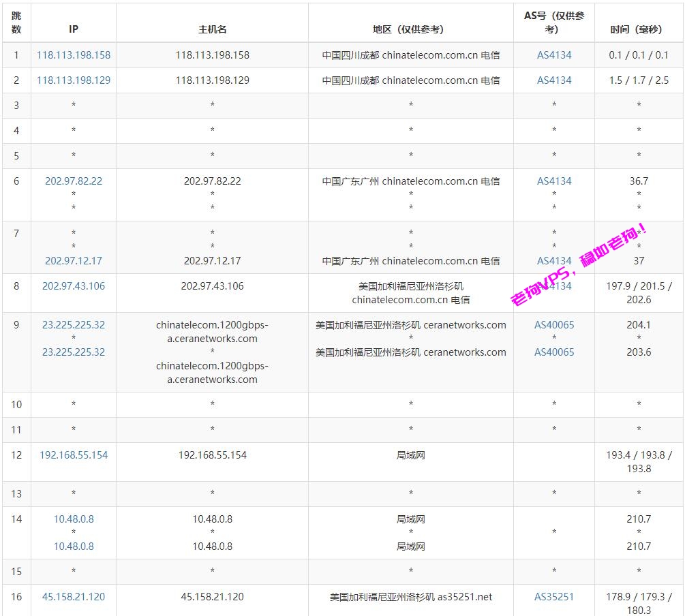
Task: Click AS4134 link in hop 6 row
Action: point(554,181)
